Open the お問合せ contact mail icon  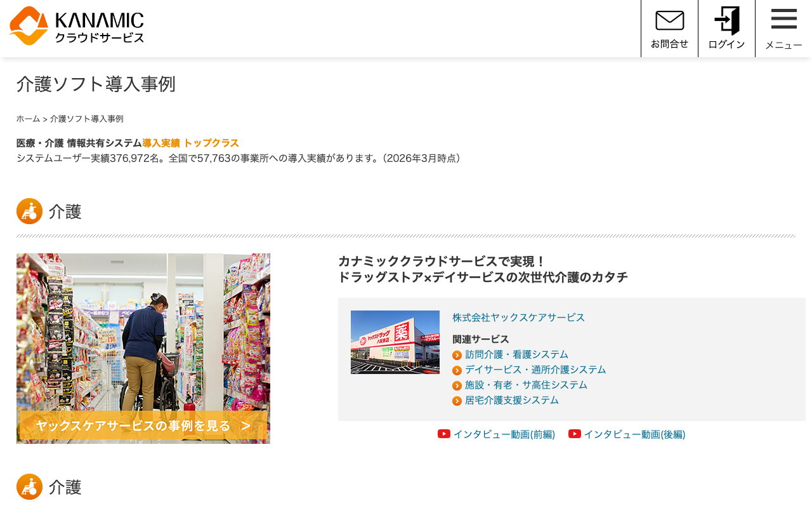pyautogui.click(x=669, y=21)
